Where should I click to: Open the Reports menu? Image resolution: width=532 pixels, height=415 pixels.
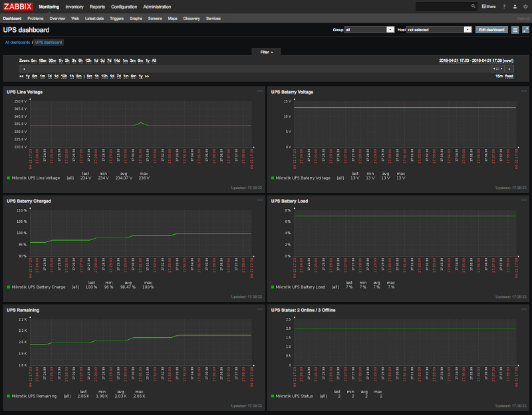97,7
